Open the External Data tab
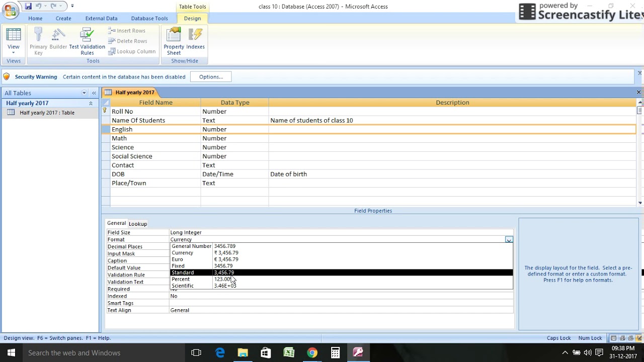Viewport: 644px width, 362px height. coord(101,18)
